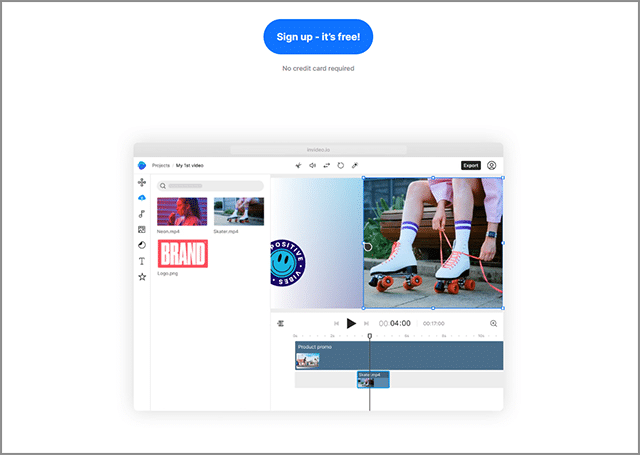Click the rotate icon in top toolbar

pyautogui.click(x=340, y=165)
